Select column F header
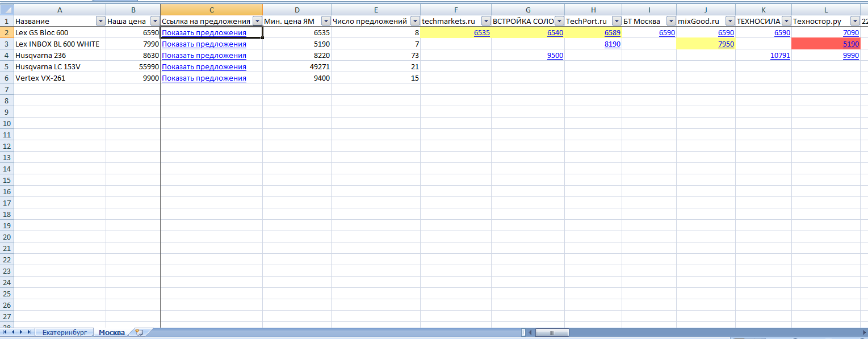The image size is (868, 339). [x=456, y=10]
